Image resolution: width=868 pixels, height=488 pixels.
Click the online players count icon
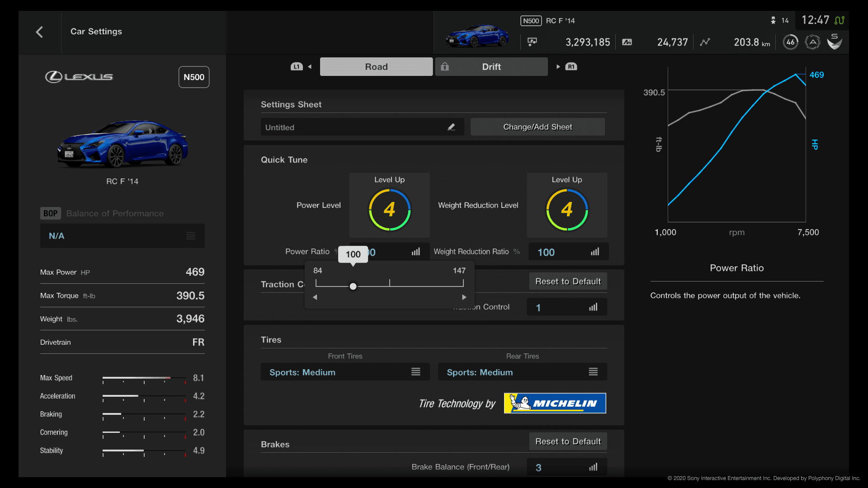[773, 20]
